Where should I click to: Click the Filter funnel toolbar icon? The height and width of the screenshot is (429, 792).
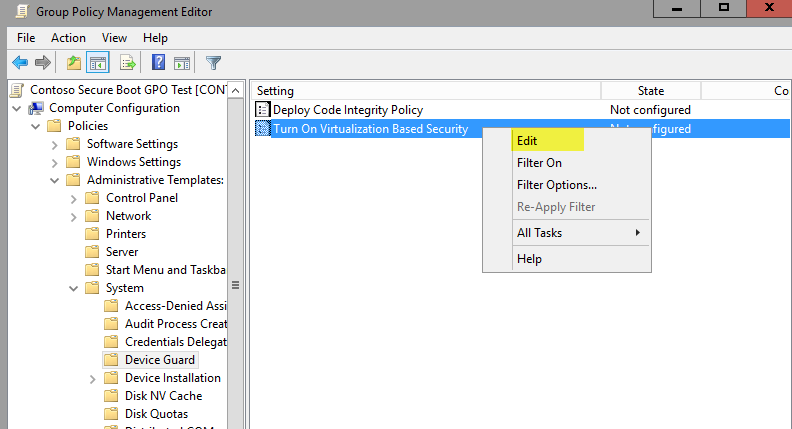[213, 63]
